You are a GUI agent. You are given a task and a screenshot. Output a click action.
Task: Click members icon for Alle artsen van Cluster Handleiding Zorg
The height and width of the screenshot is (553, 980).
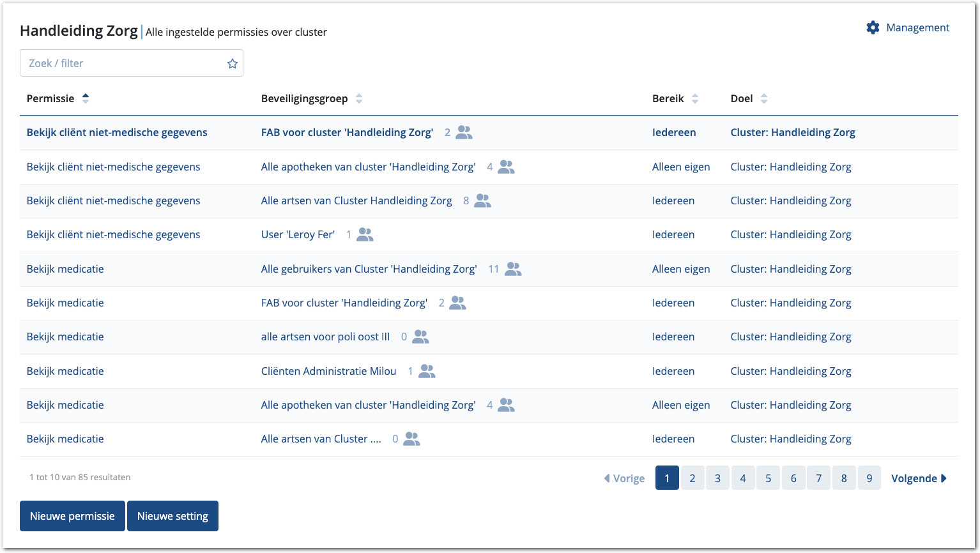pos(482,201)
